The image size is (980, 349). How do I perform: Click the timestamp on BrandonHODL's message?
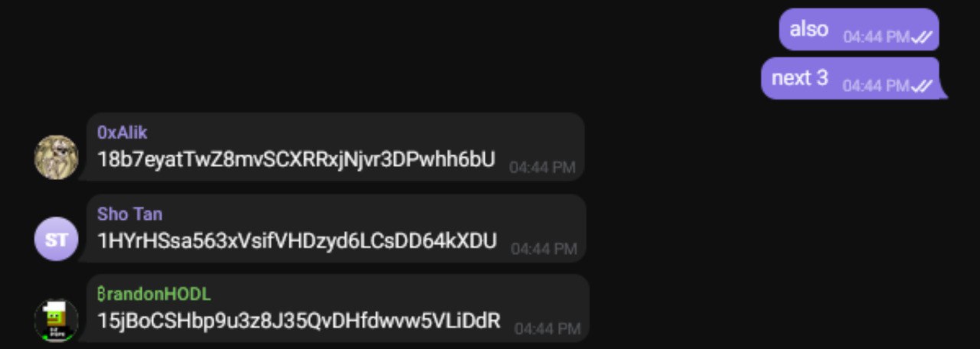[547, 329]
